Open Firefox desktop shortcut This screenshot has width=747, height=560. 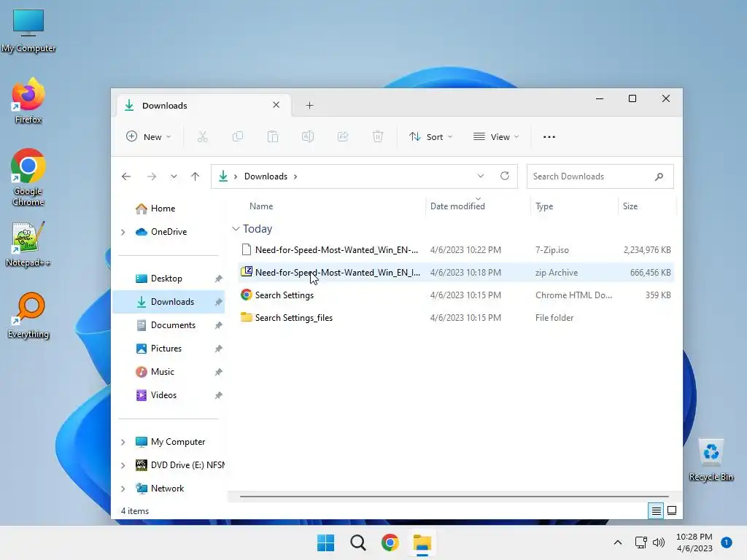(x=28, y=101)
